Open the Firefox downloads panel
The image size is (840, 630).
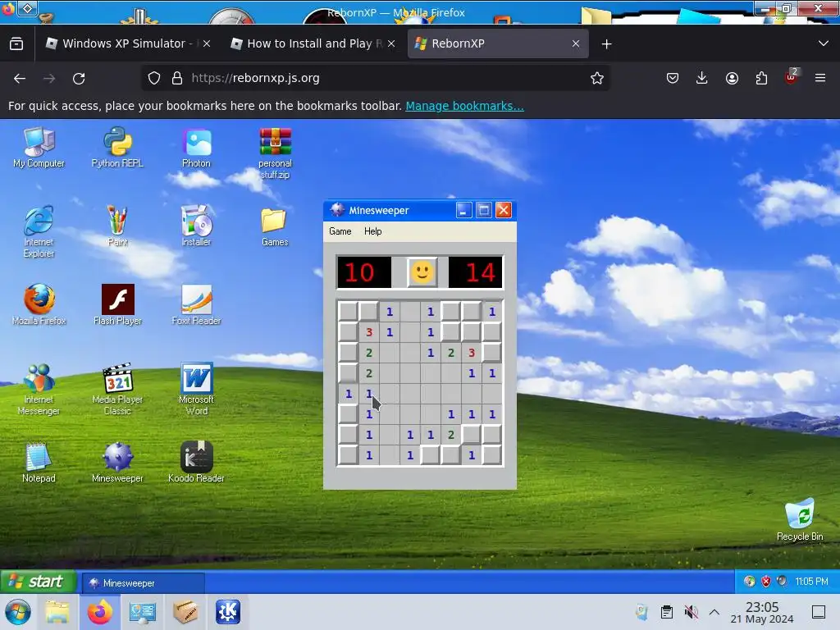[x=702, y=78]
